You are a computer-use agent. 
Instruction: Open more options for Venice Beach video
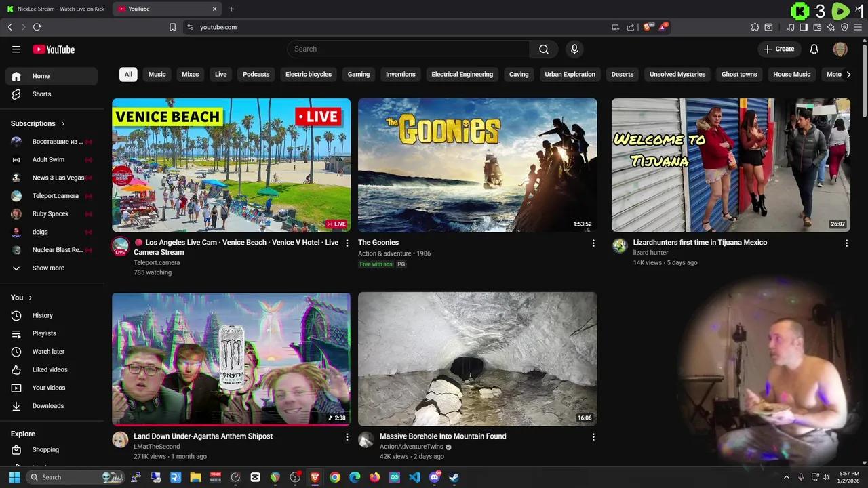coord(347,243)
